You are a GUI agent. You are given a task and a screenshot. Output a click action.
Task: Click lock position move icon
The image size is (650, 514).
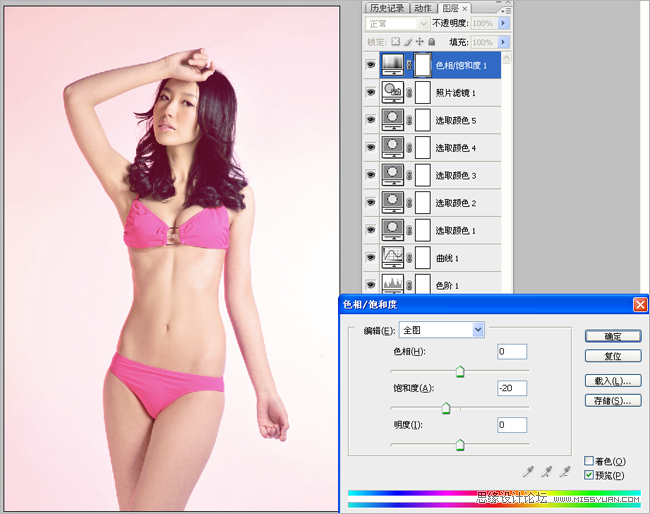point(420,41)
